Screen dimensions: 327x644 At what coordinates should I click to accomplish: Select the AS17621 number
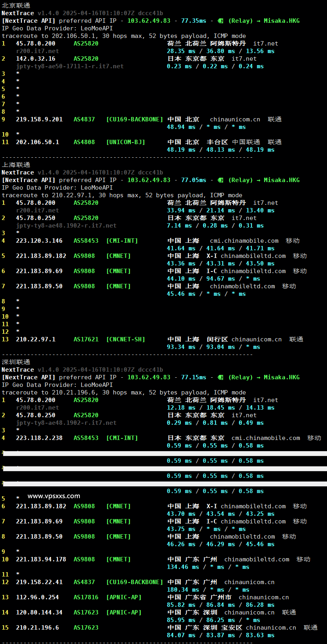(x=86, y=339)
